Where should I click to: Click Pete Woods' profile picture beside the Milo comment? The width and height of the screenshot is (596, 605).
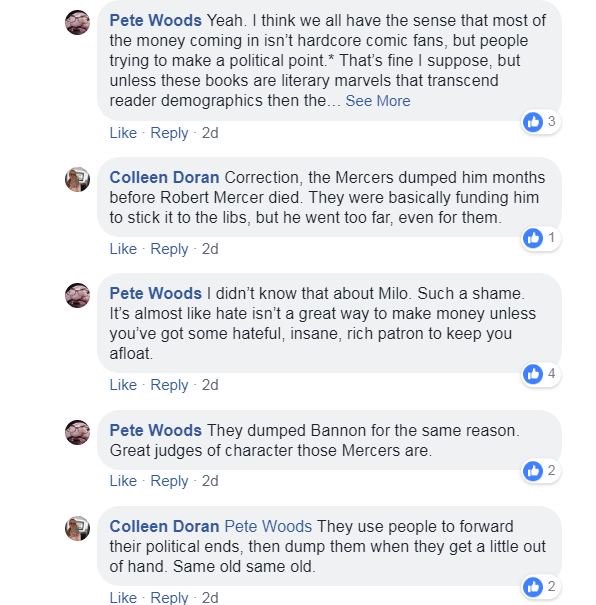click(x=78, y=296)
